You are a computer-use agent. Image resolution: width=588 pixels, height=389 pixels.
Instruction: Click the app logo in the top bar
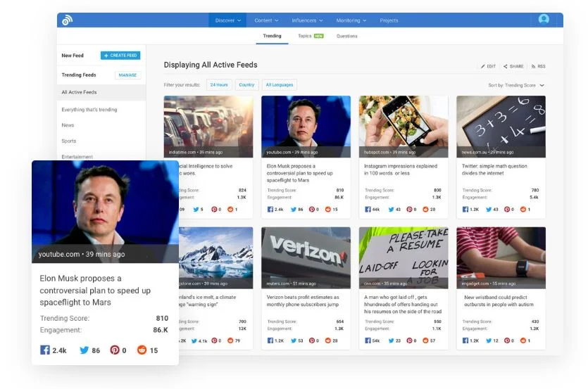pyautogui.click(x=67, y=20)
